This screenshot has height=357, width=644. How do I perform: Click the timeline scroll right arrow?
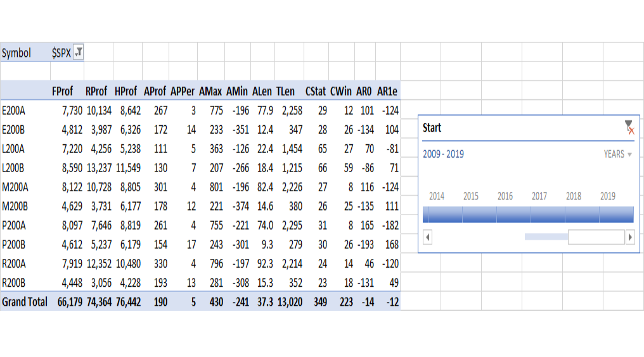[630, 237]
